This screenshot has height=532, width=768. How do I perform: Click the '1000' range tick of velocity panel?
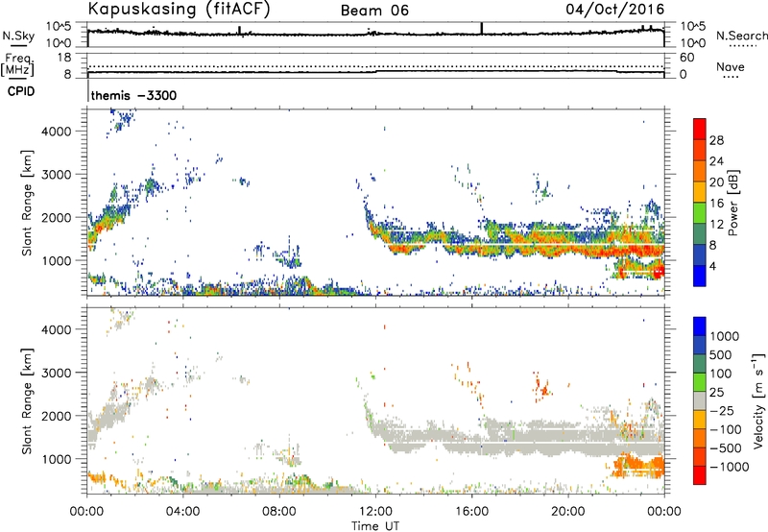click(57, 459)
